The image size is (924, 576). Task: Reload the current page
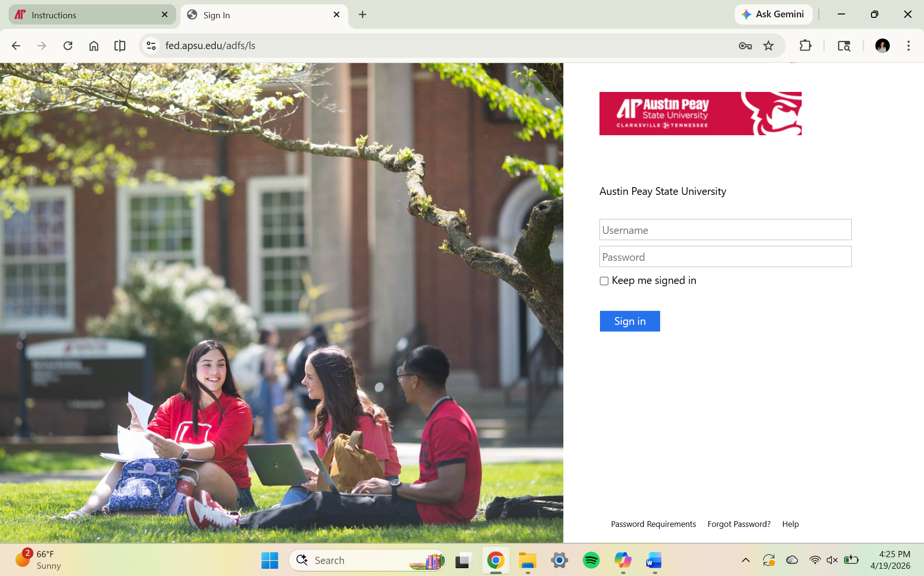(x=68, y=45)
